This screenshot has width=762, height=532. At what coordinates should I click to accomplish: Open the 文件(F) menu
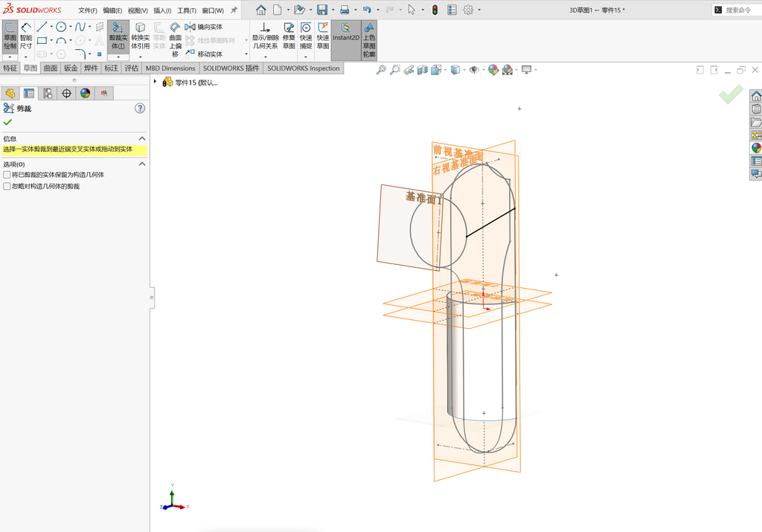pyautogui.click(x=88, y=10)
